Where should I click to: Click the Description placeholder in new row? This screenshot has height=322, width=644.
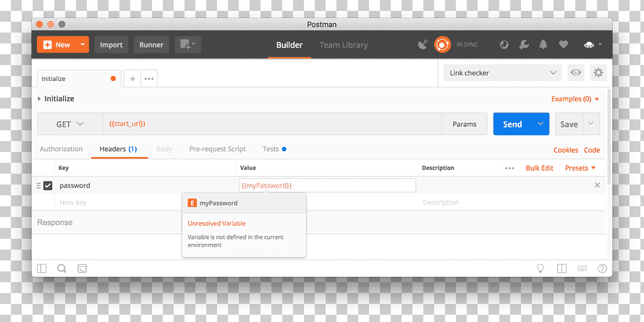pyautogui.click(x=441, y=203)
